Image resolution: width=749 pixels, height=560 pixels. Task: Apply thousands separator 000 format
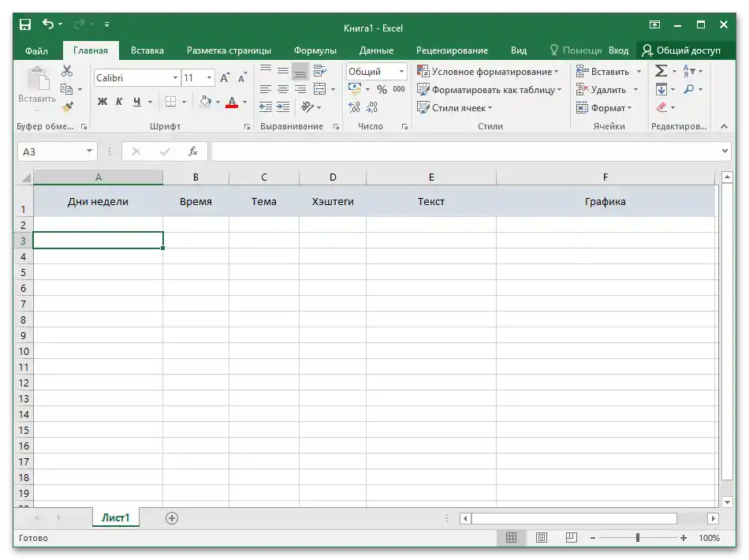click(x=399, y=89)
